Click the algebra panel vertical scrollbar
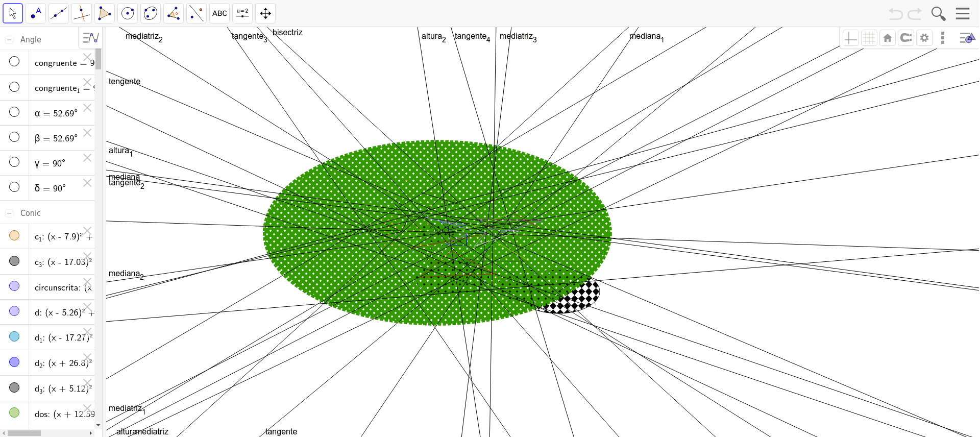 pos(99,59)
